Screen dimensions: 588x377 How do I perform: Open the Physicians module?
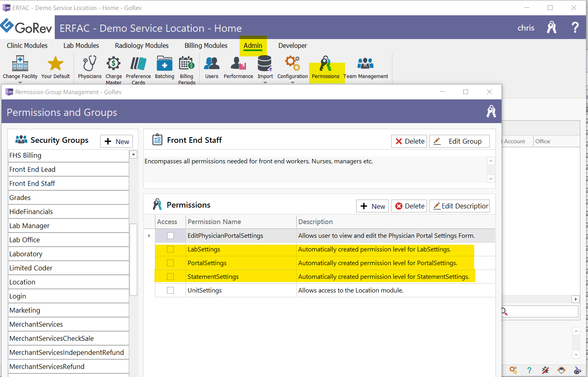pyautogui.click(x=89, y=68)
